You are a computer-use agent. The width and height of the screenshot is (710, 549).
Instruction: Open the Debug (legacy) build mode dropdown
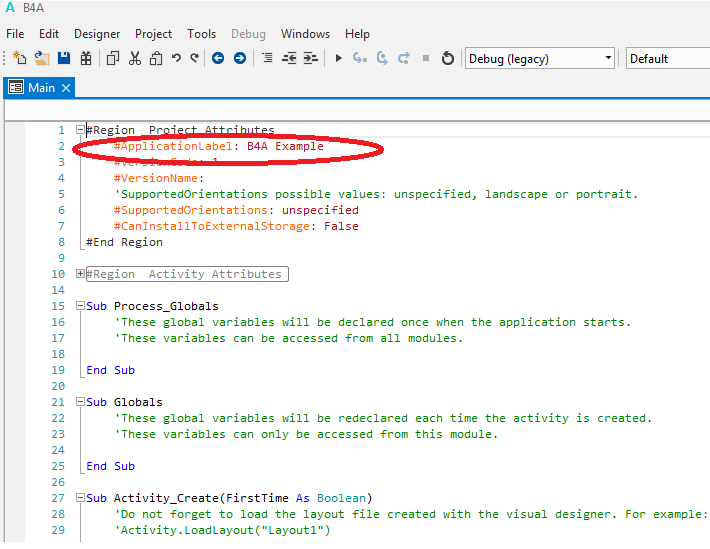pos(540,58)
